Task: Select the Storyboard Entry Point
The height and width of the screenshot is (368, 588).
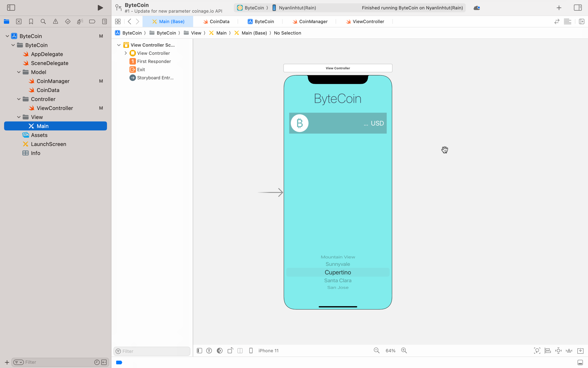Action: [x=155, y=78]
